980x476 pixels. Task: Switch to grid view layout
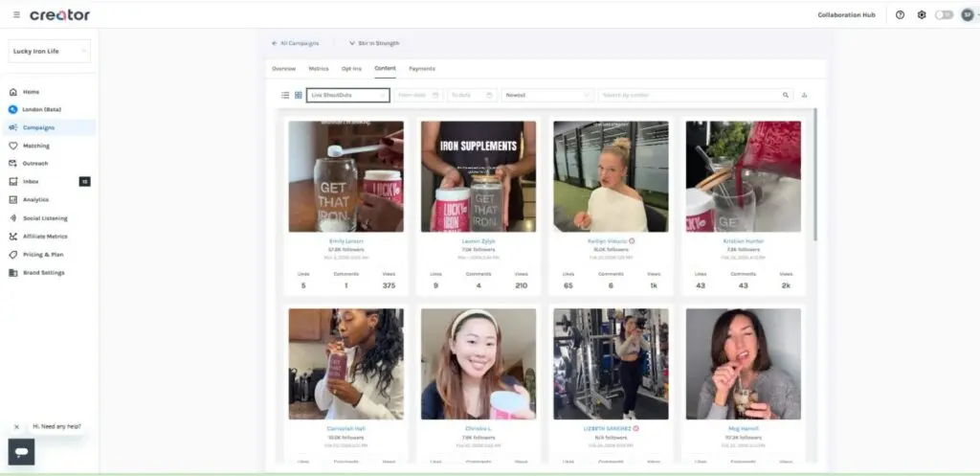coord(298,95)
